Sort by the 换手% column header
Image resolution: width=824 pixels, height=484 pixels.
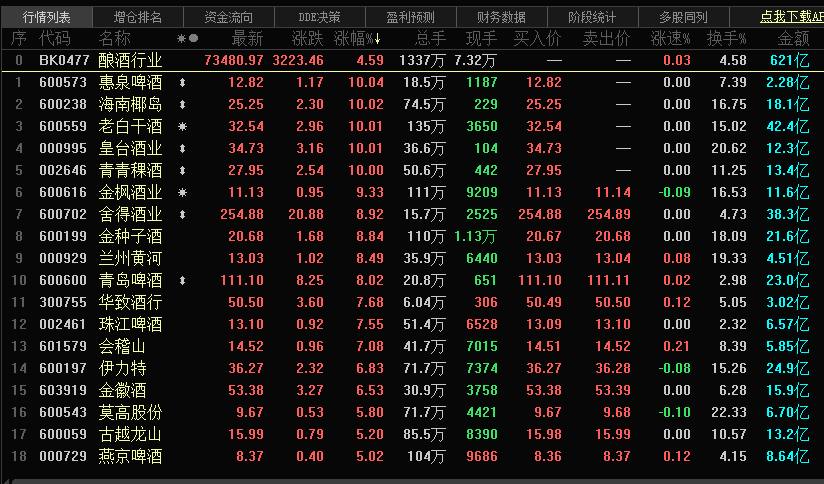coord(726,38)
